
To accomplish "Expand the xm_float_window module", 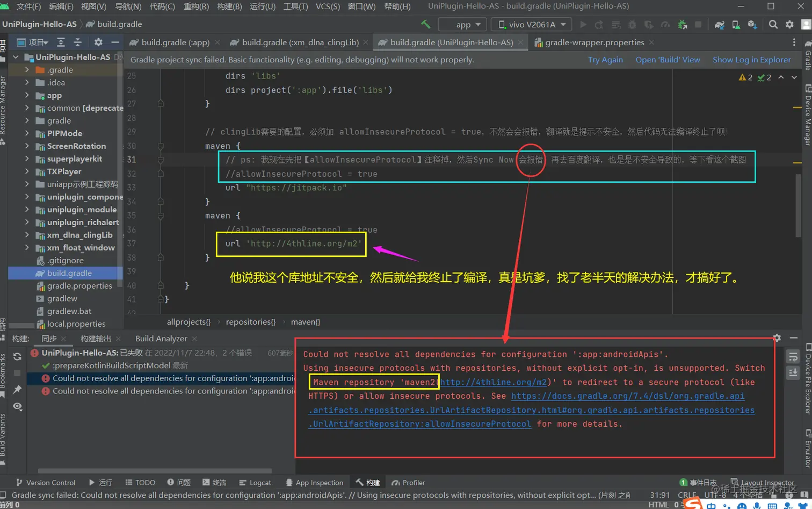I will 27,248.
